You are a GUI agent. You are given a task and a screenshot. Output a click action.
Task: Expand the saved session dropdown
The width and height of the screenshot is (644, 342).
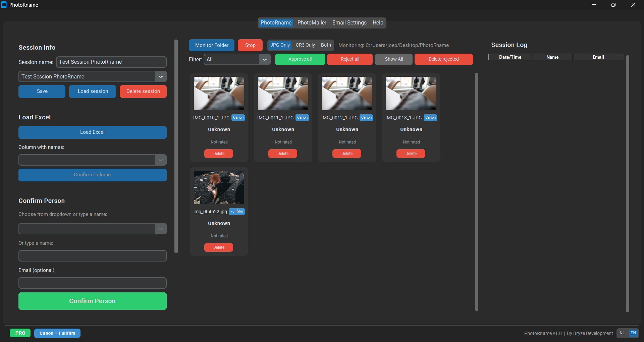click(161, 76)
